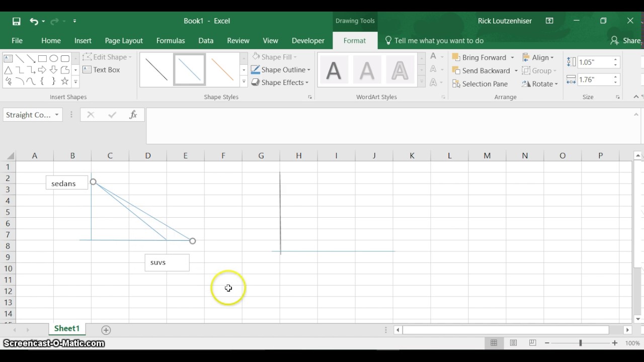Add a new sheet with the plus icon

tap(106, 330)
